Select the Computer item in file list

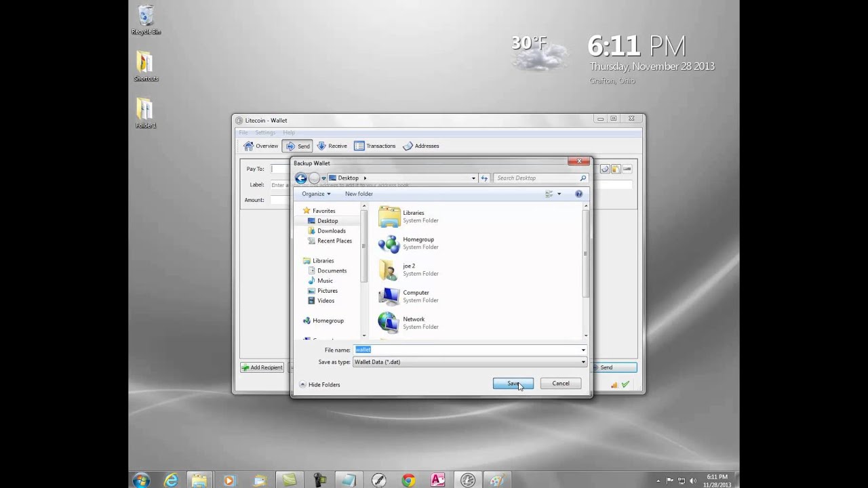[x=409, y=296]
